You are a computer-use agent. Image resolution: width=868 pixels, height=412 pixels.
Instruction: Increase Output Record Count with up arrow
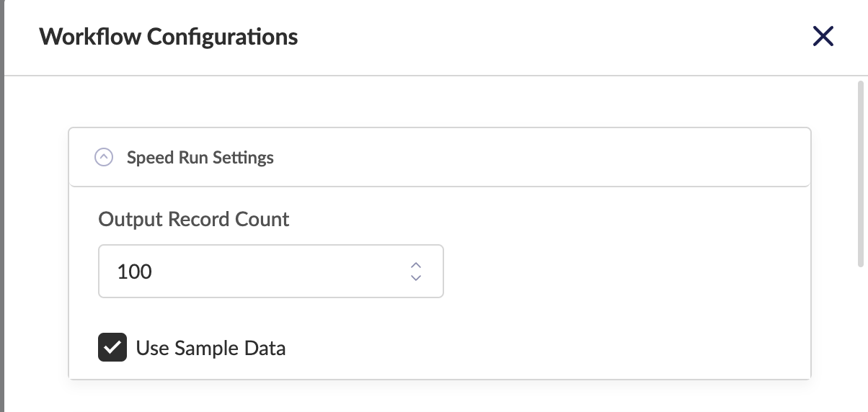click(x=415, y=264)
